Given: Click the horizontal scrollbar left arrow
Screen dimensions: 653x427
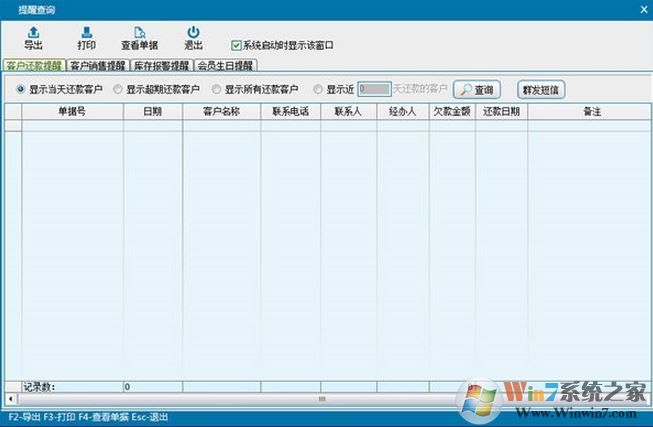Looking at the screenshot, I should (11, 399).
